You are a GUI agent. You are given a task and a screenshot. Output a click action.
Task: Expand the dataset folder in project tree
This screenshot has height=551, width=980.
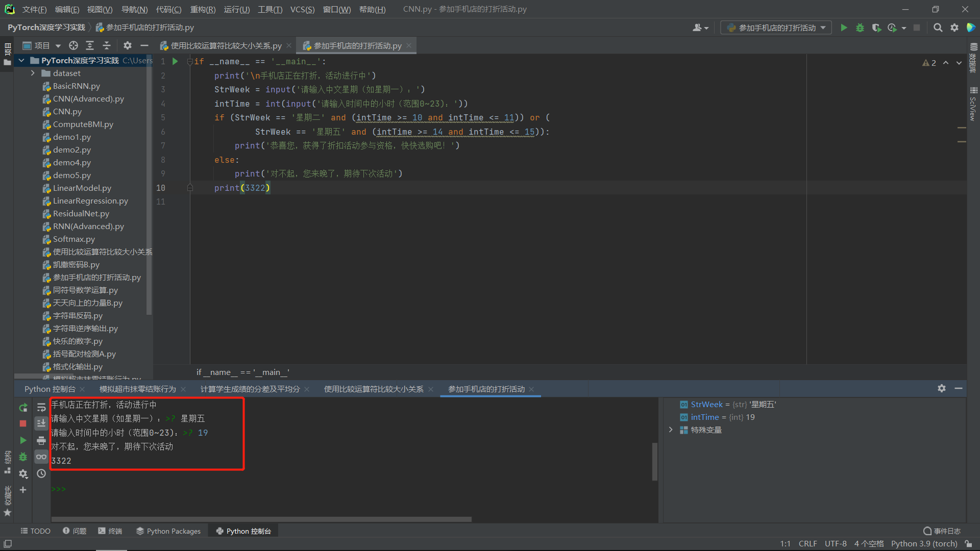click(x=33, y=73)
